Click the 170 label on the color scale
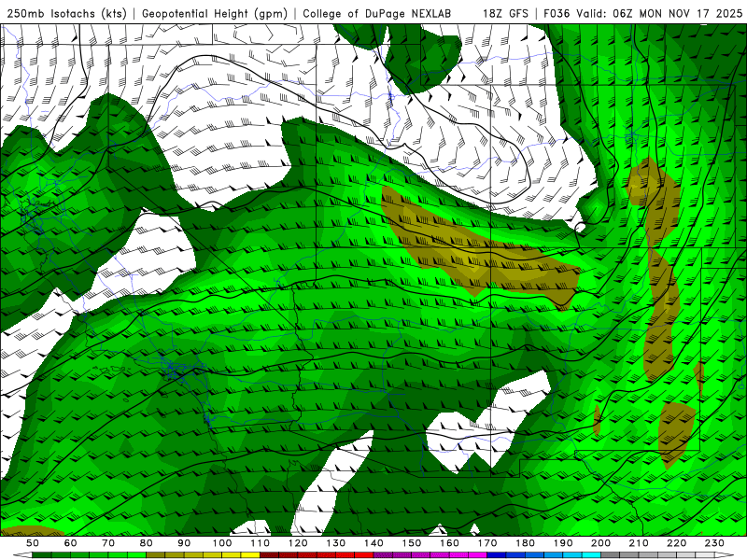747x560 pixels. tap(487, 543)
